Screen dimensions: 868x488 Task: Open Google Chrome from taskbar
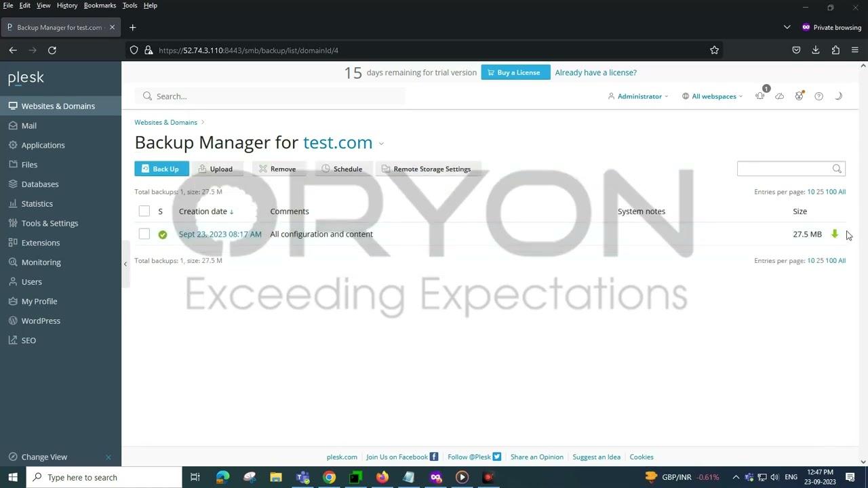click(x=329, y=477)
